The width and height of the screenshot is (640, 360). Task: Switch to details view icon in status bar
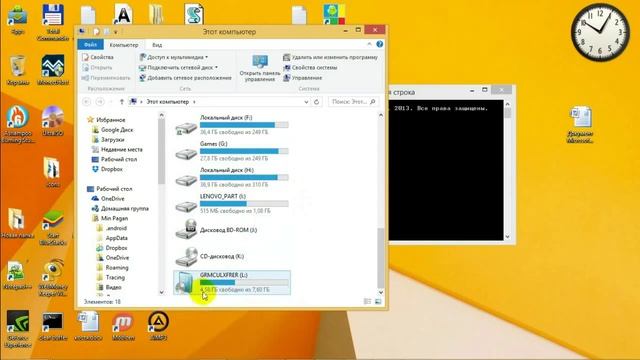(x=367, y=302)
